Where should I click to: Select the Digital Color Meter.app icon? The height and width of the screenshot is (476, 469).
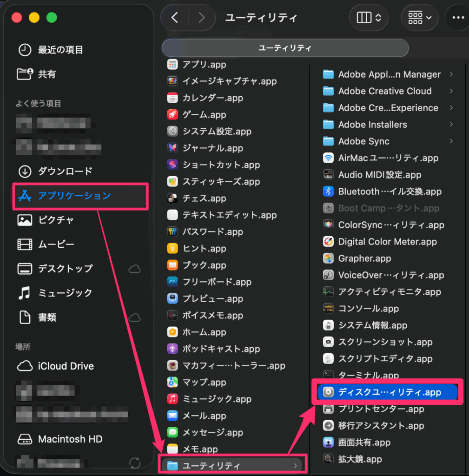(329, 242)
